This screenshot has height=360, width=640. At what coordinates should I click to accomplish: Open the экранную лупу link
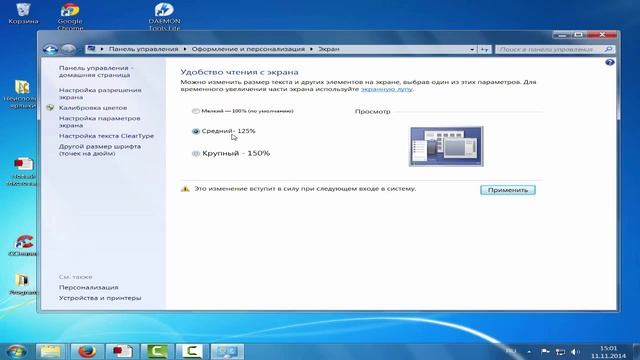pyautogui.click(x=387, y=89)
